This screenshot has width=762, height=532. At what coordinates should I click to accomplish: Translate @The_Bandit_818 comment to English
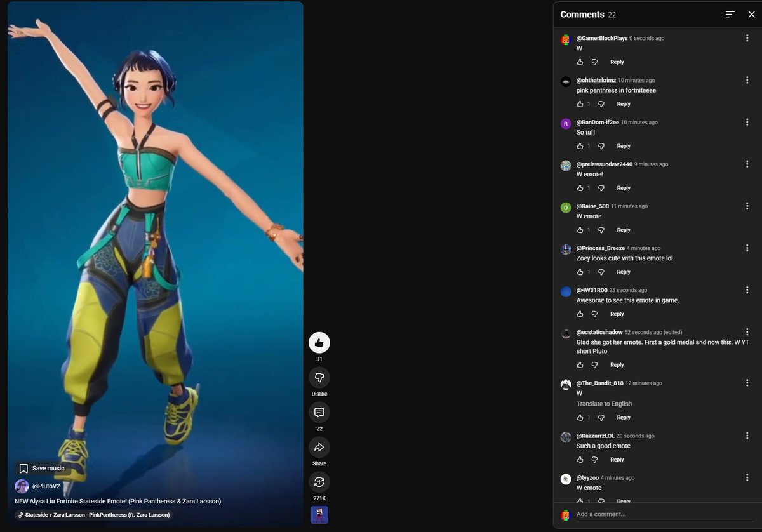(x=604, y=404)
